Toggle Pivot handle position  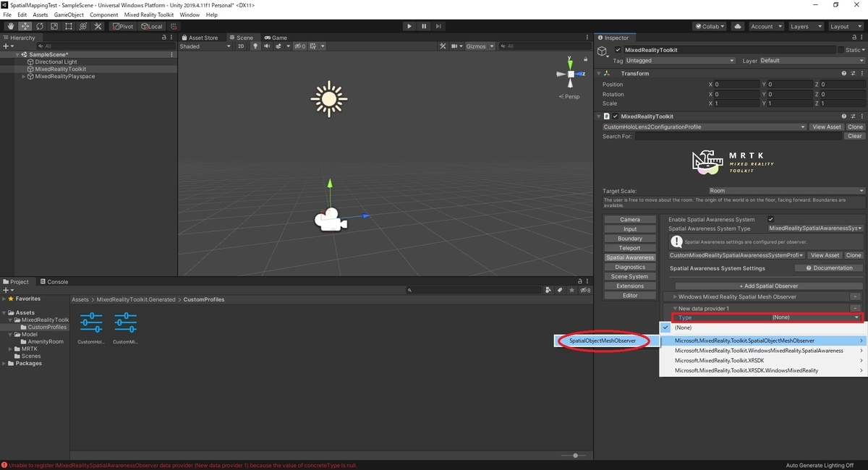[x=123, y=26]
